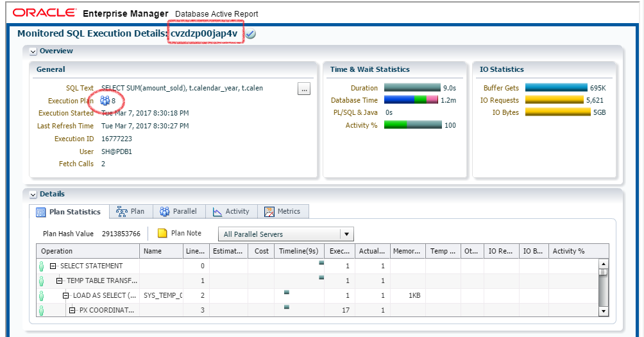Click the green person icon on TEMP TABLE row
This screenshot has width=644, height=337.
pyautogui.click(x=42, y=281)
